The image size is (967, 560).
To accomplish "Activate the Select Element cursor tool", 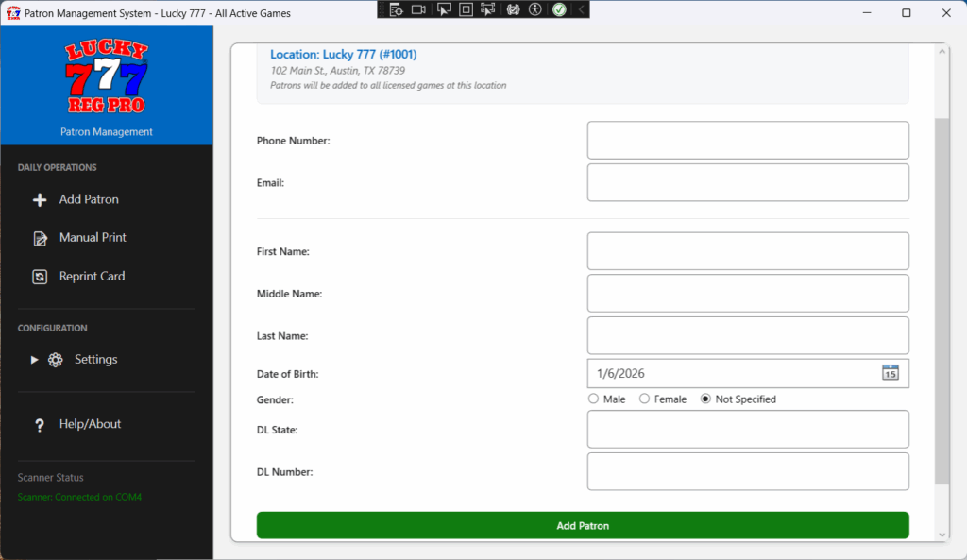I will (x=444, y=9).
